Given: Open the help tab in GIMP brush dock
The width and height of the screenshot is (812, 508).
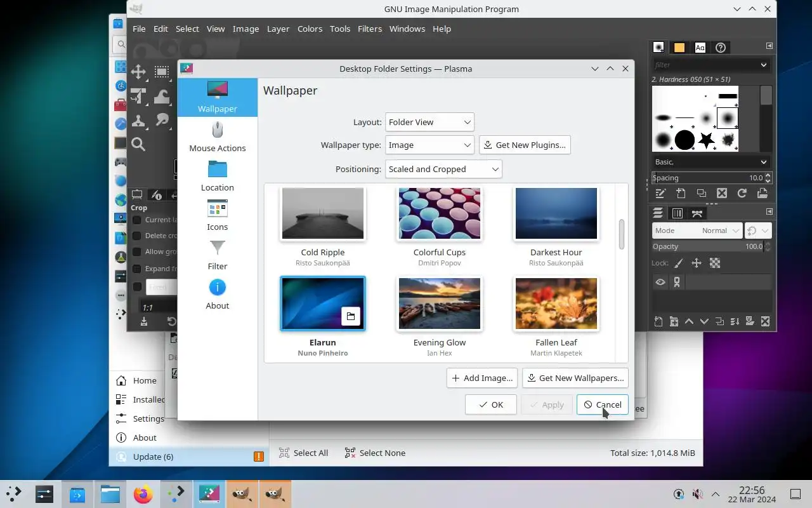Looking at the screenshot, I should pos(721,48).
